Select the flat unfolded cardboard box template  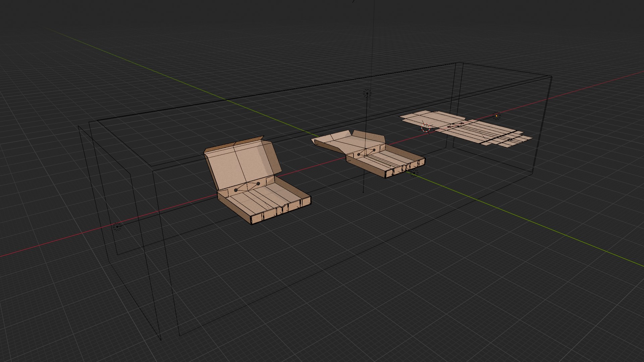466,129
